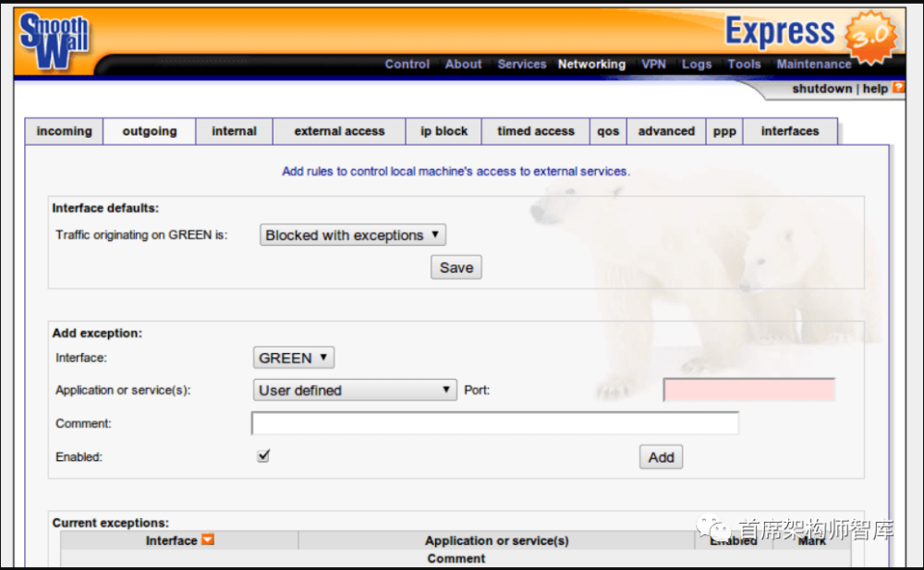Click the Application or service(s) column header
Image resolution: width=924 pixels, height=570 pixels.
coord(497,540)
